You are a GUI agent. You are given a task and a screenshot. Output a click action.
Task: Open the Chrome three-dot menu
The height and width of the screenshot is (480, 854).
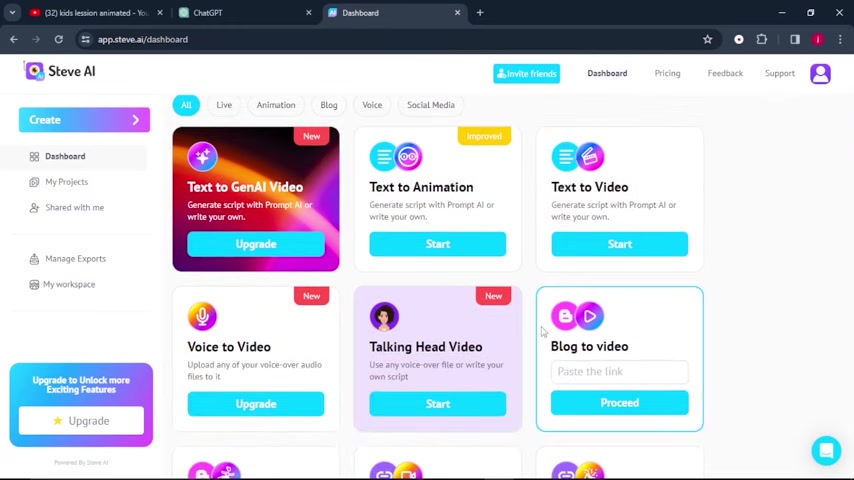pyautogui.click(x=840, y=39)
